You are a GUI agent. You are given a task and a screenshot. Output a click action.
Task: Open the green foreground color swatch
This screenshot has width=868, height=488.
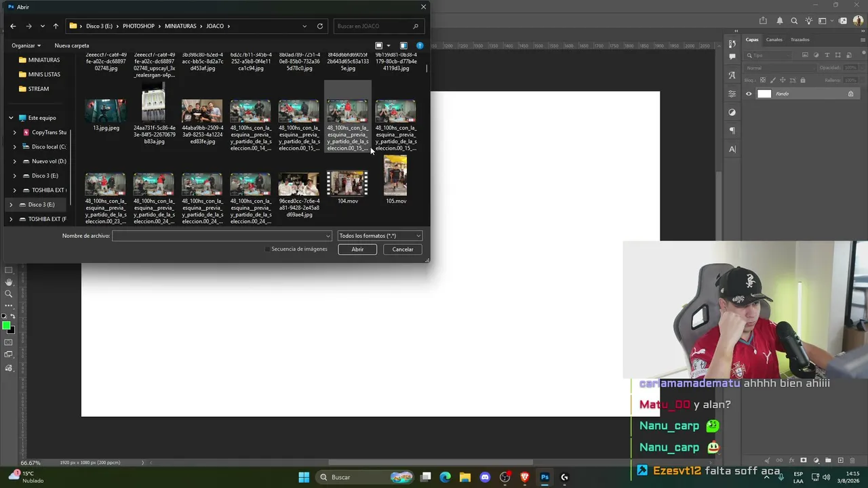tap(6, 326)
